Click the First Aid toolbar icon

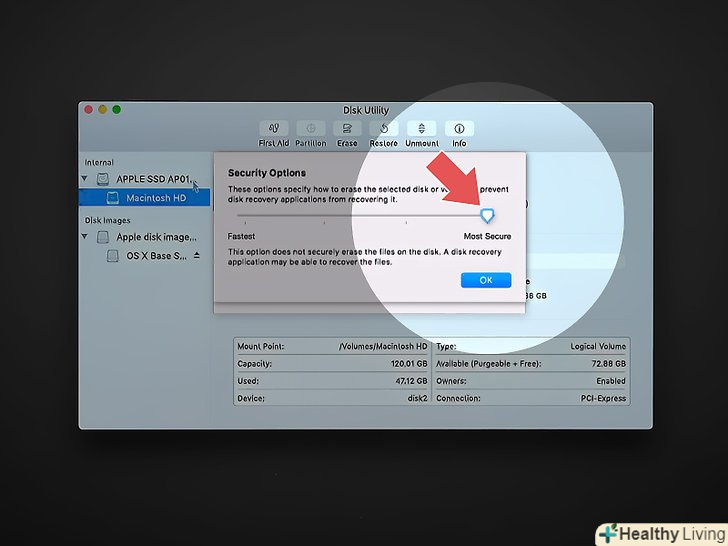click(273, 128)
